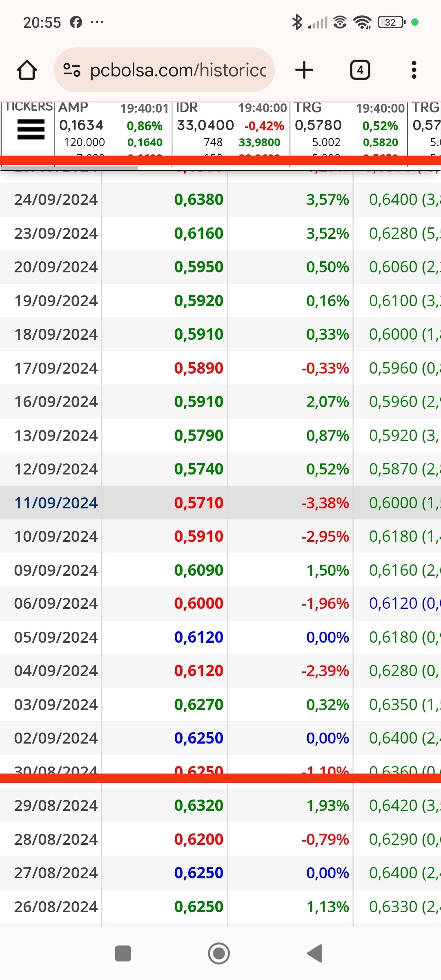Select the date 04/09/2024

pos(56,671)
